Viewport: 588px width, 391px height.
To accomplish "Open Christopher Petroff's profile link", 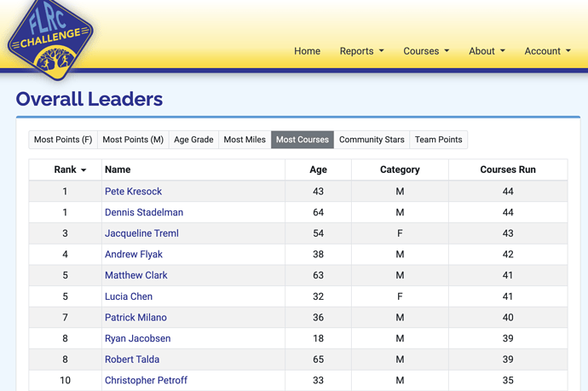I will pos(146,380).
